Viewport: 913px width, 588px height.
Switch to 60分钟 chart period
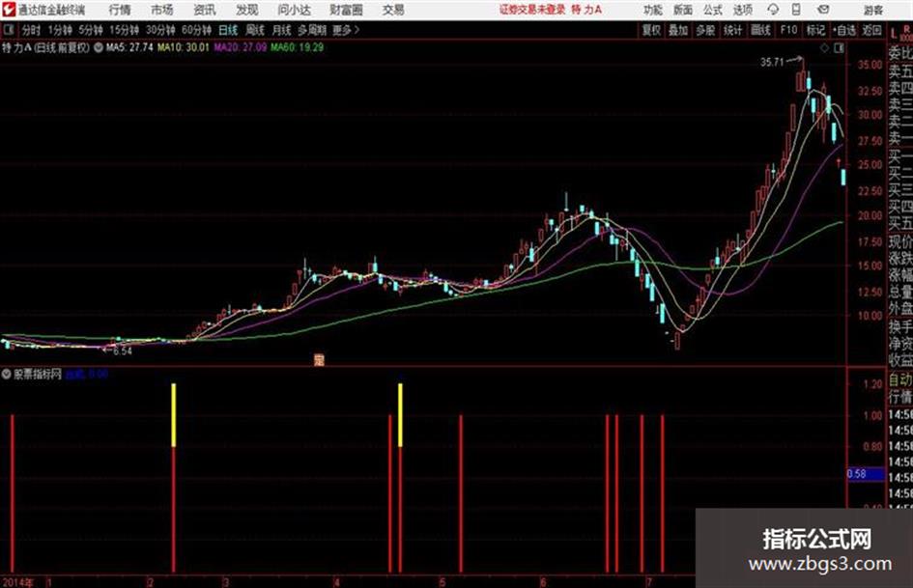coord(196,30)
